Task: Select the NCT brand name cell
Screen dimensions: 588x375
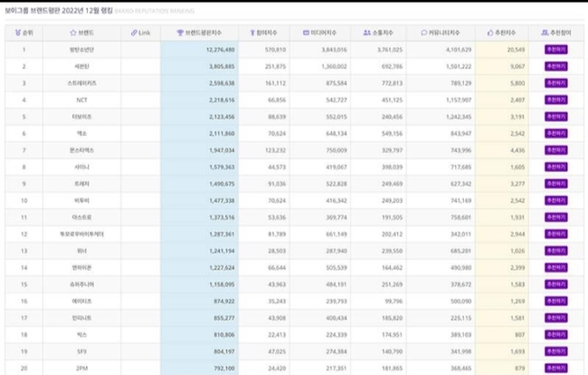Action: coord(81,100)
